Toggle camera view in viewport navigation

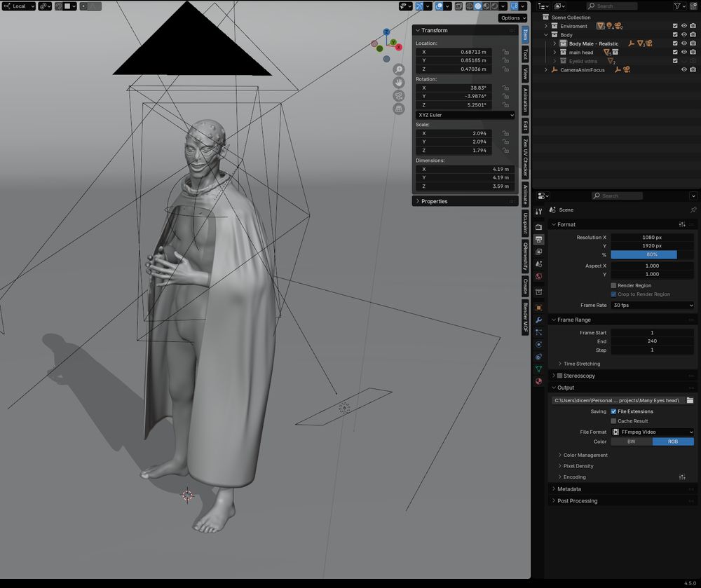tap(398, 95)
